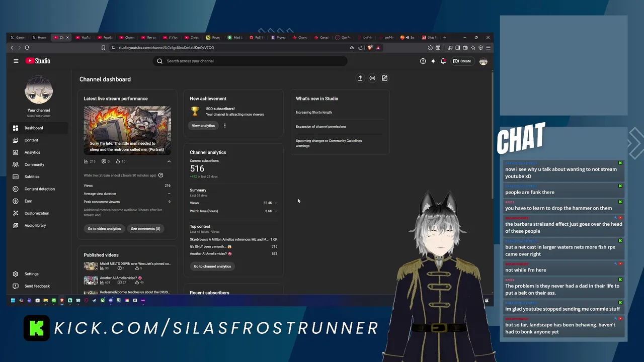Viewport: 644px width, 362px height.
Task: Click the Xbox icon on taskbar
Action: [102, 301]
